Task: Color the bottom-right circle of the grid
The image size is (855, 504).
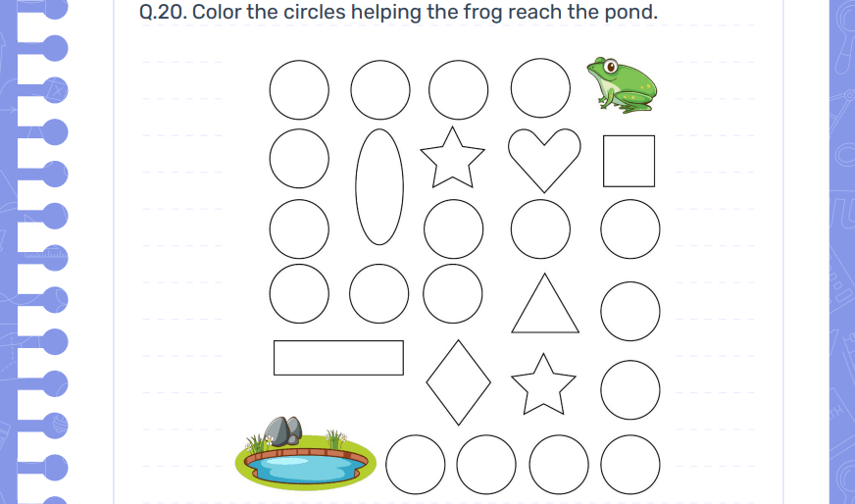Action: 630,464
